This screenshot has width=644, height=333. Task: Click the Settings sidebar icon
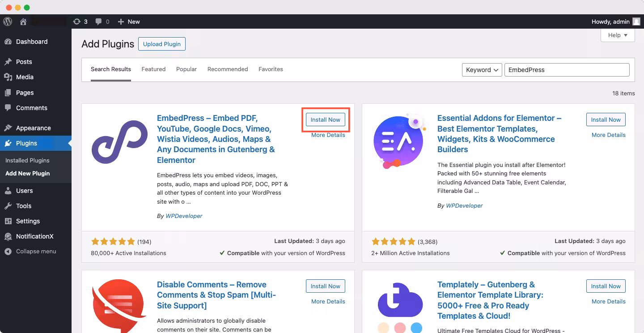click(x=8, y=221)
